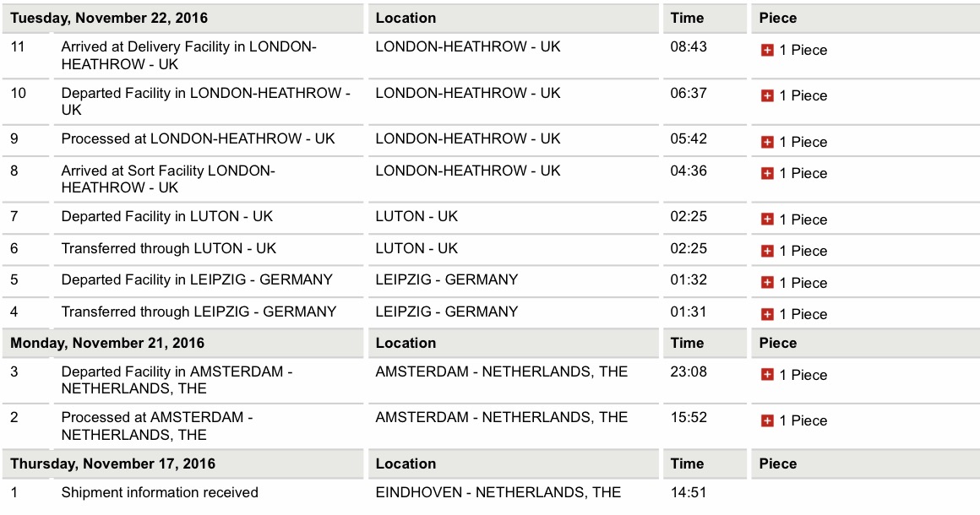Click Shipment information received entry
This screenshot has width=980, height=515.
160,492
